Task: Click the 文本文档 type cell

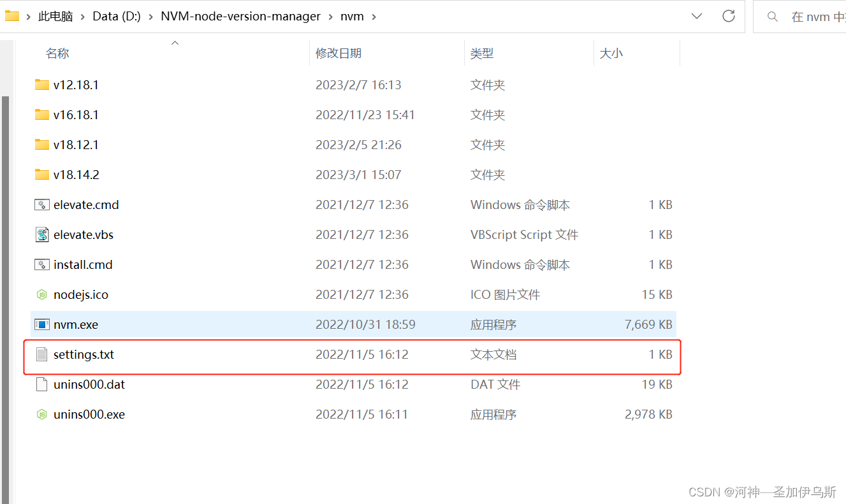Action: [x=493, y=354]
